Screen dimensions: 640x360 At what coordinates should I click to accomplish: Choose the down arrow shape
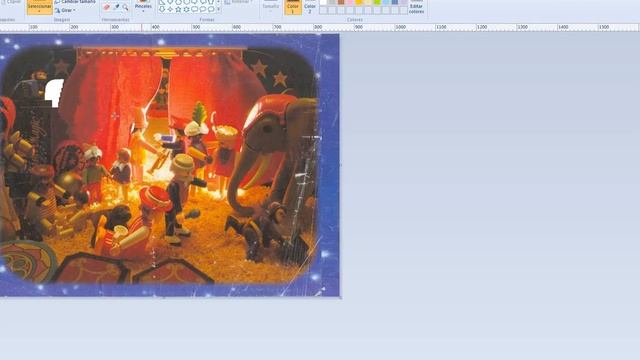pos(162,9)
